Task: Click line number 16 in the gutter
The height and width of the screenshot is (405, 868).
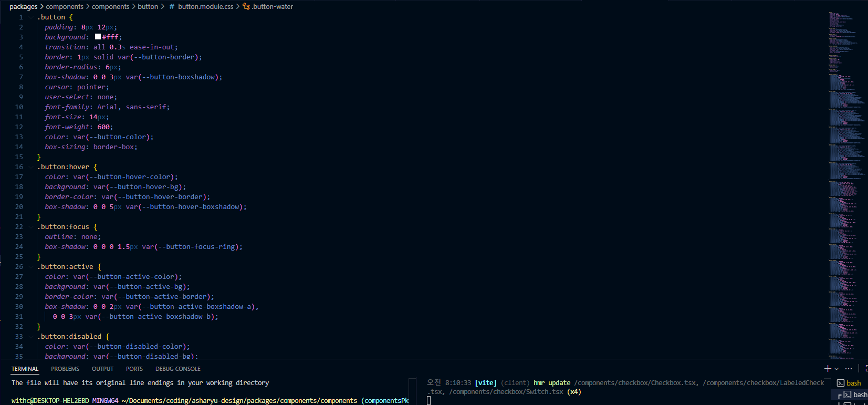Action: (19, 167)
